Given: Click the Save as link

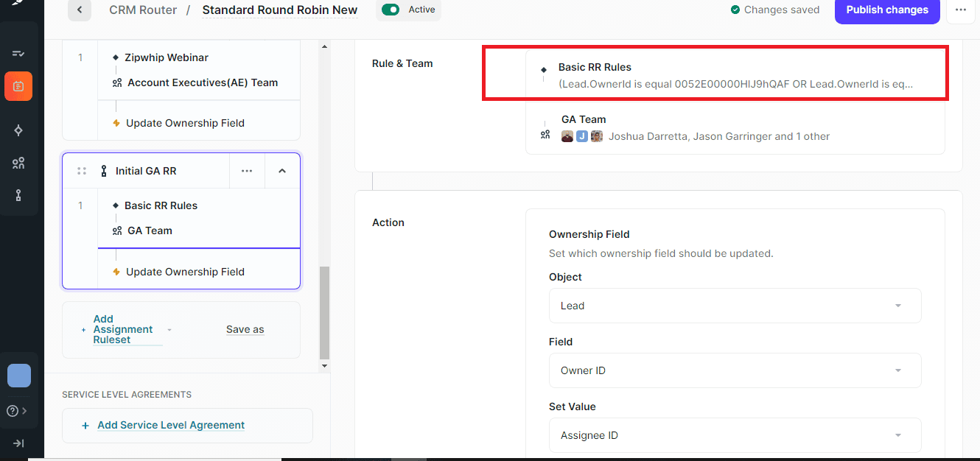Looking at the screenshot, I should [245, 329].
